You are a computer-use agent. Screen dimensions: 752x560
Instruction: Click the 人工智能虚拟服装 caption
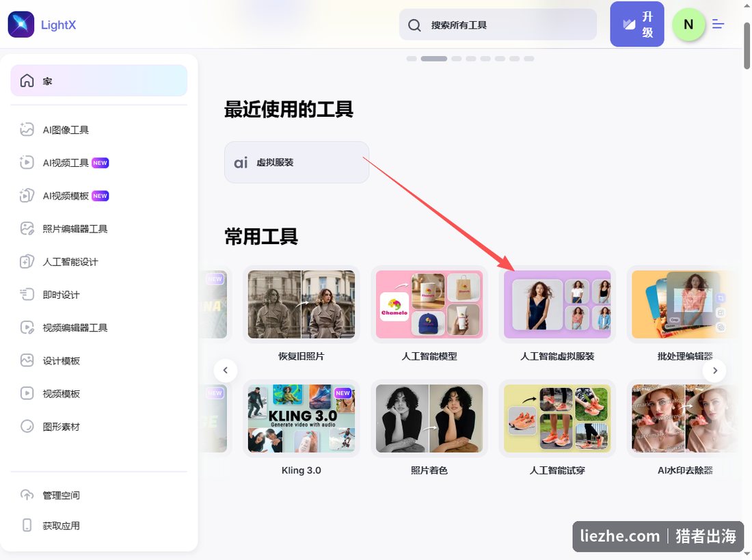(x=557, y=356)
